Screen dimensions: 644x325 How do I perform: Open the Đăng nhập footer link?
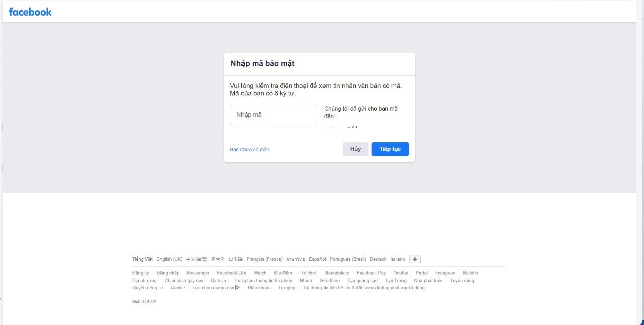coord(168,273)
